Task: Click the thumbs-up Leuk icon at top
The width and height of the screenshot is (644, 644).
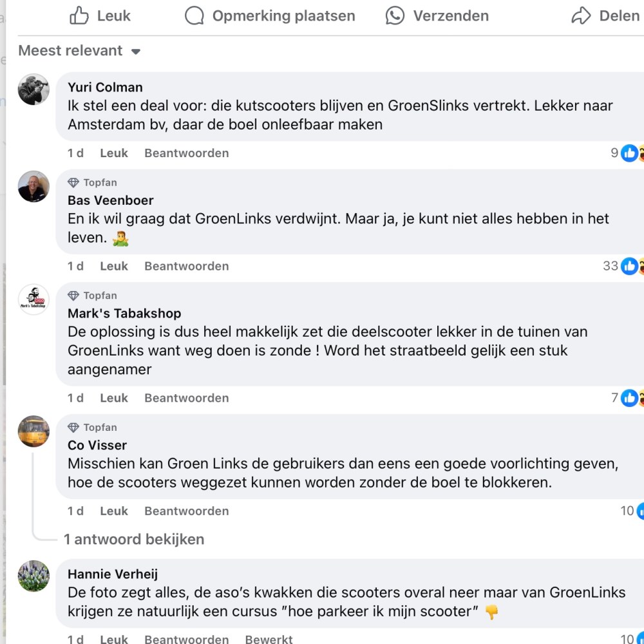Action: (79, 15)
